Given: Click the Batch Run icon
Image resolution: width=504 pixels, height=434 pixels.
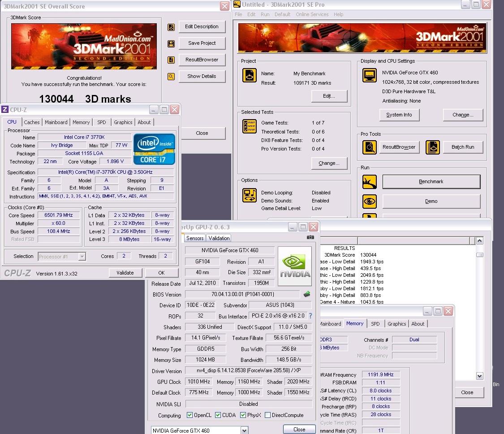Looking at the screenshot, I should point(433,147).
